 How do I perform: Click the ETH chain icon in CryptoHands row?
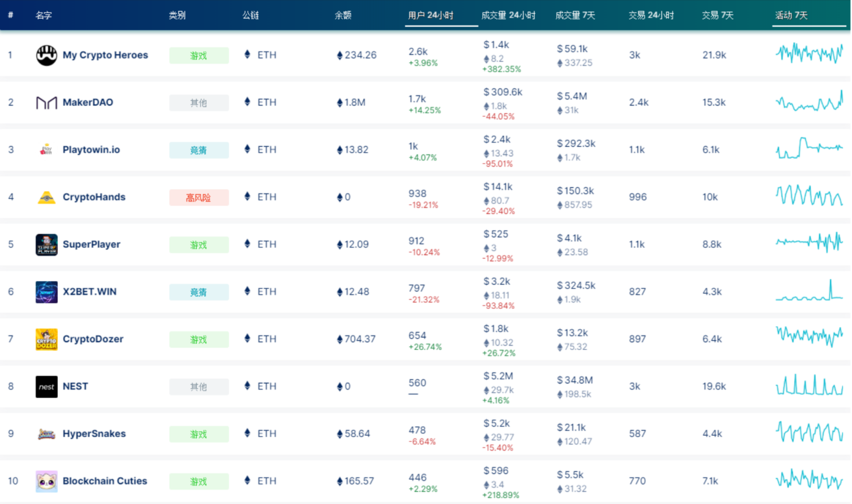pos(247,196)
